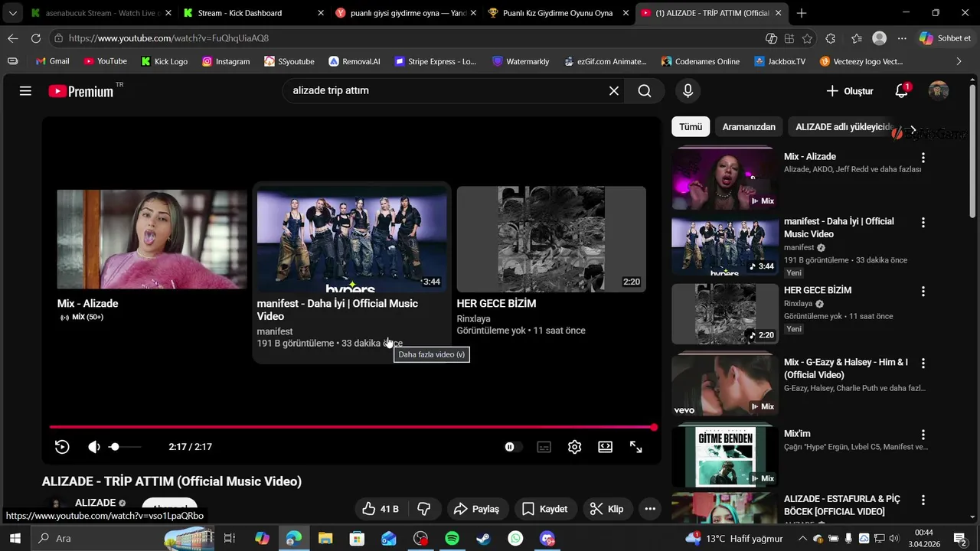
Task: Replay the finished video
Action: coord(63,447)
